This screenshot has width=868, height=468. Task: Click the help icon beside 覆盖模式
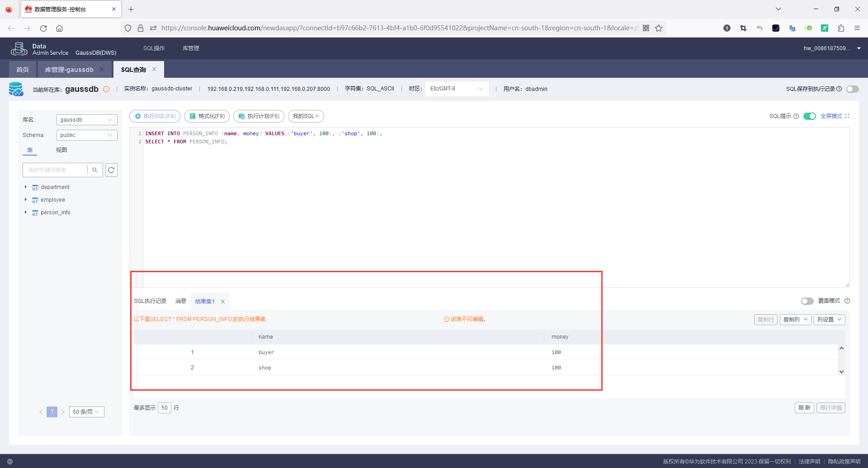pyautogui.click(x=847, y=301)
